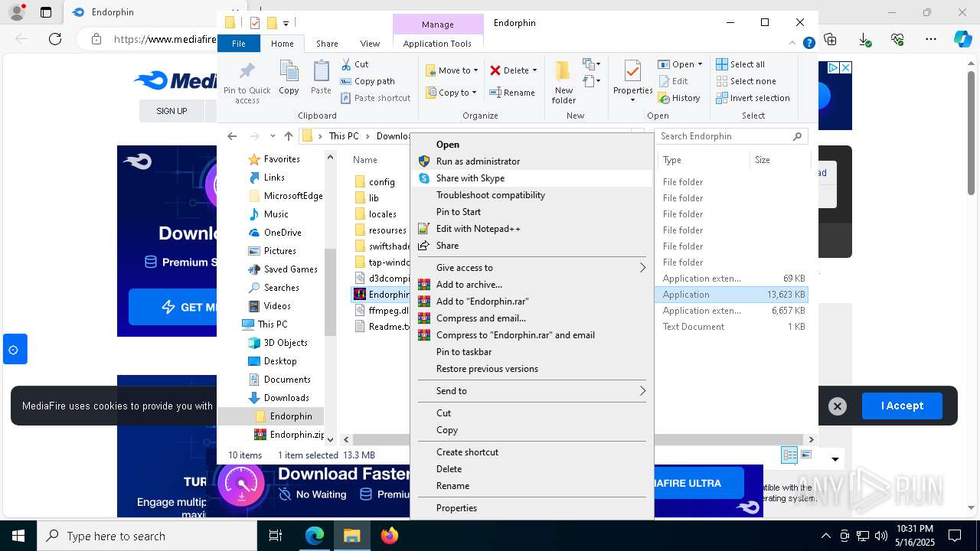The height and width of the screenshot is (551, 980).
Task: Click the Explorer help question mark icon
Action: tap(808, 44)
